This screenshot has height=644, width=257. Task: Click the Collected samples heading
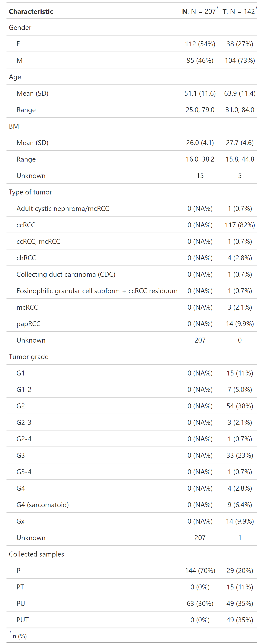pos(36,554)
